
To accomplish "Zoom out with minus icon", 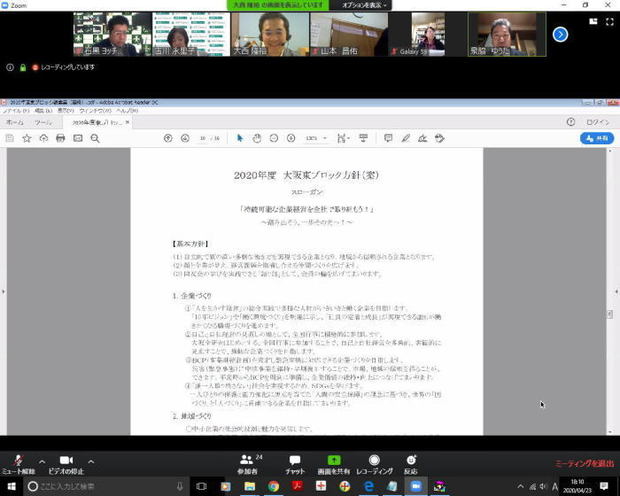I will point(274,138).
